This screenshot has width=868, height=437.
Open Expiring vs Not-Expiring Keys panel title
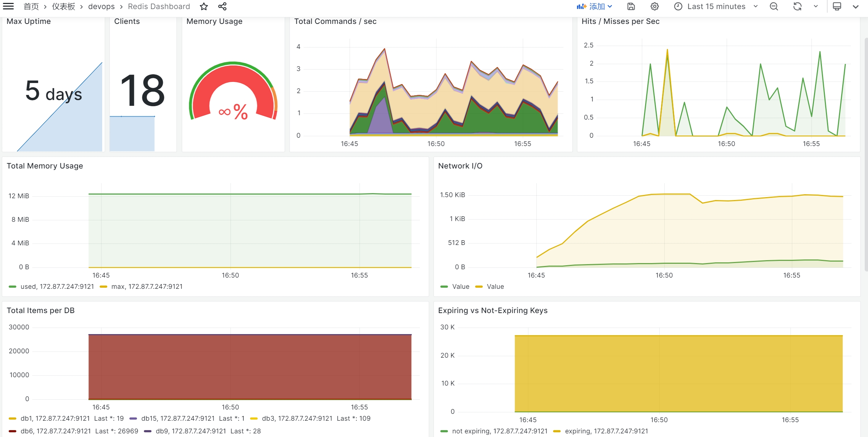[x=493, y=311]
